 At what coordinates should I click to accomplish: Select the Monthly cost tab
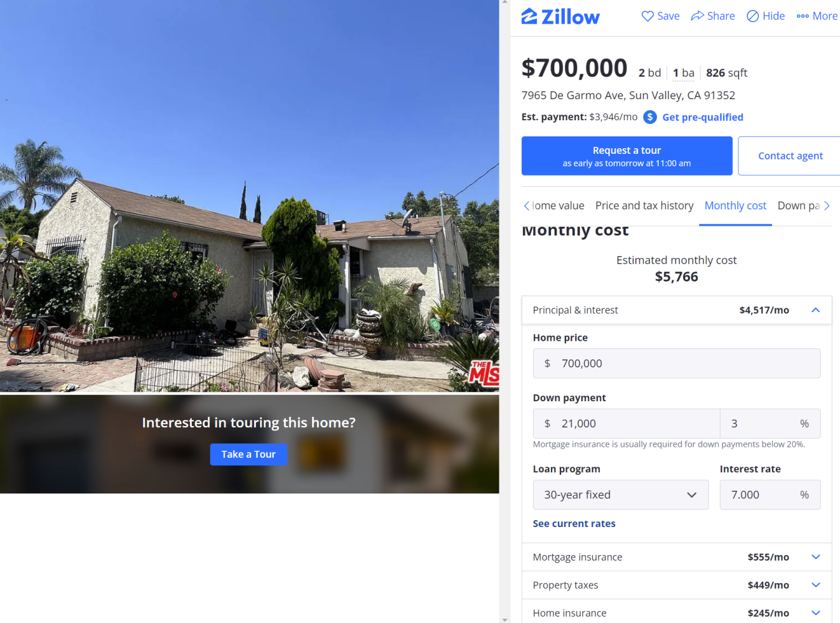pyautogui.click(x=735, y=206)
